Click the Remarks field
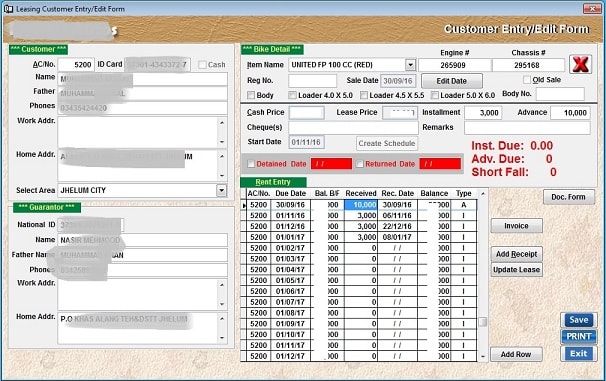This screenshot has height=381, width=606. point(527,128)
